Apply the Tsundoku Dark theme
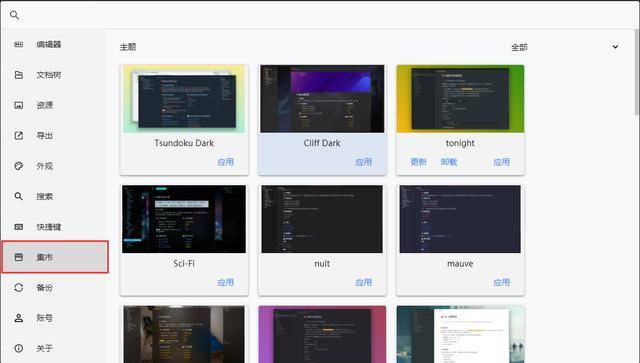This screenshot has width=640, height=363. tap(225, 162)
